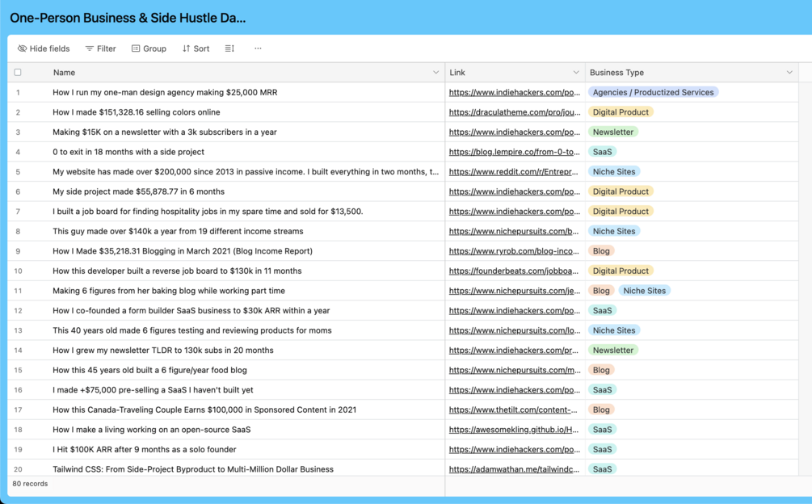Expand the Link column dropdown arrow
The image size is (812, 504).
(576, 73)
